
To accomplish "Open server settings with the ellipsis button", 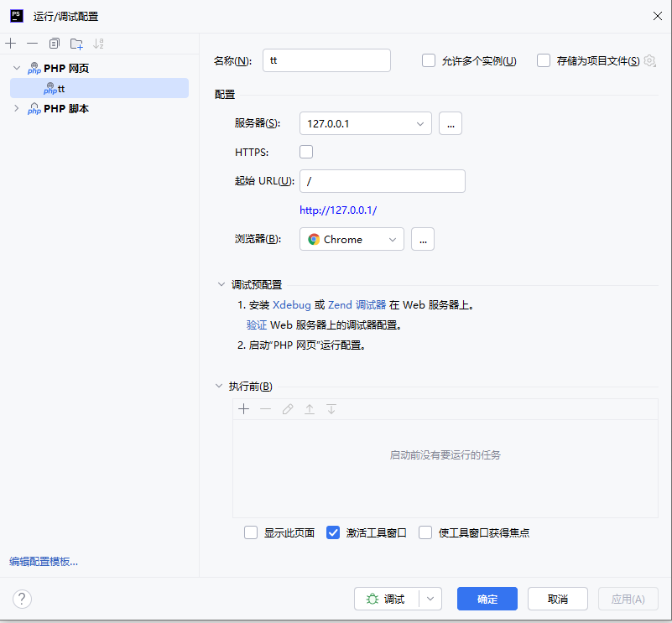I will click(451, 123).
